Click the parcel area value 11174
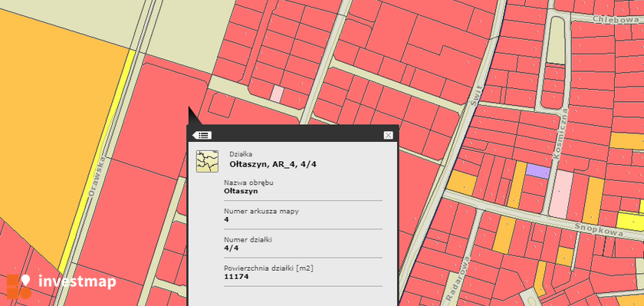 236,276
